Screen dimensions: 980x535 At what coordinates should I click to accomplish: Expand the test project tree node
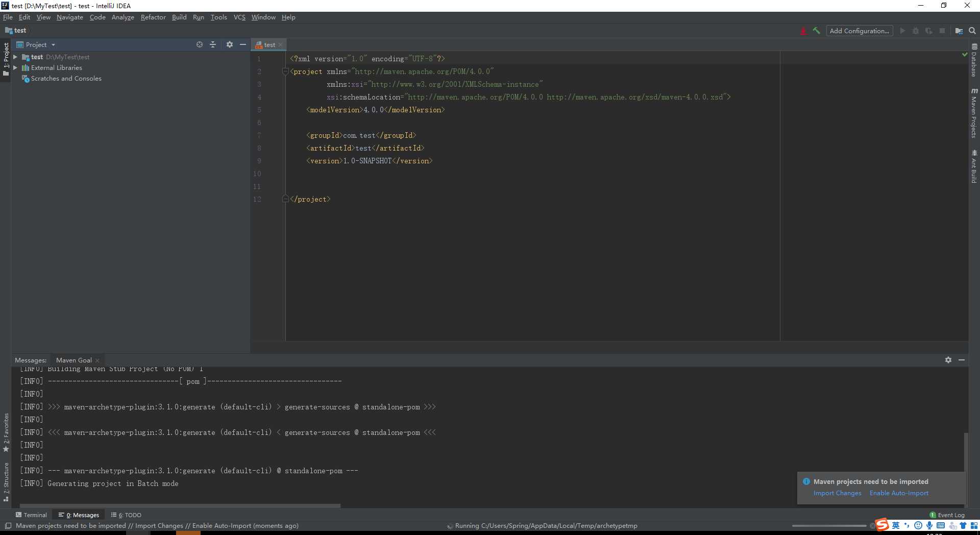click(15, 57)
